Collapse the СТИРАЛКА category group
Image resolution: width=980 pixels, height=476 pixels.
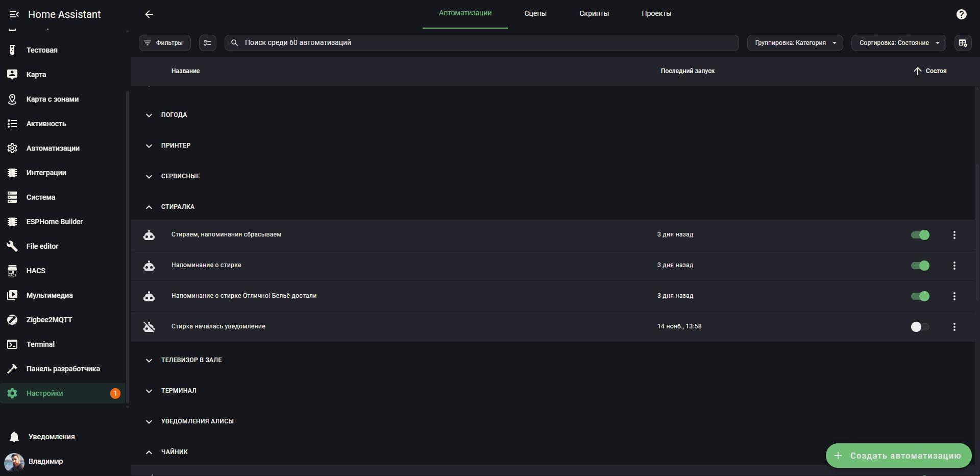click(149, 207)
